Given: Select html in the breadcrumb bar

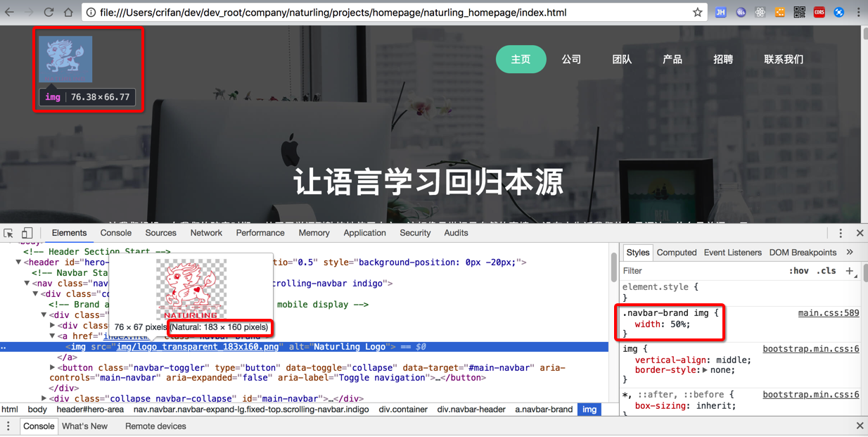Looking at the screenshot, I should pos(10,410).
